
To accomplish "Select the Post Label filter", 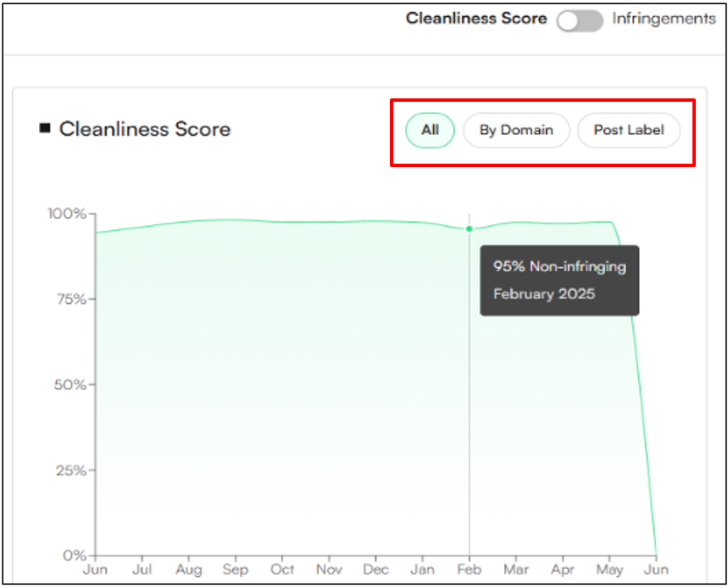I will [x=629, y=130].
